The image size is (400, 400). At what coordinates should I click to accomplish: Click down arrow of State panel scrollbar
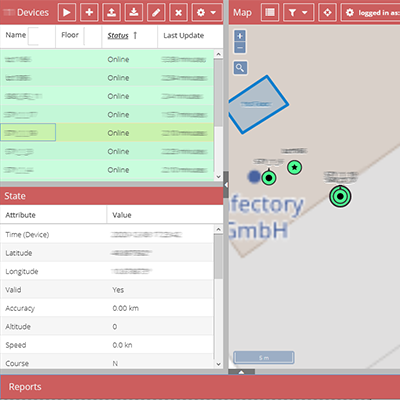point(218,364)
